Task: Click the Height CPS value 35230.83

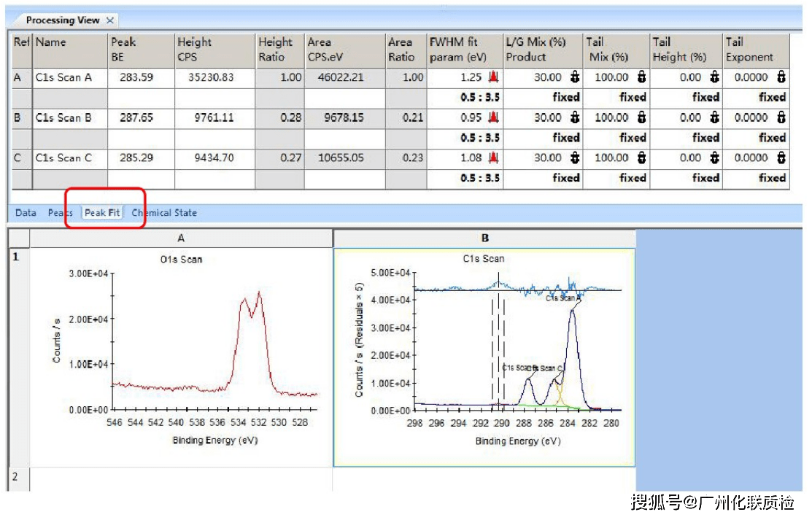Action: [x=211, y=78]
